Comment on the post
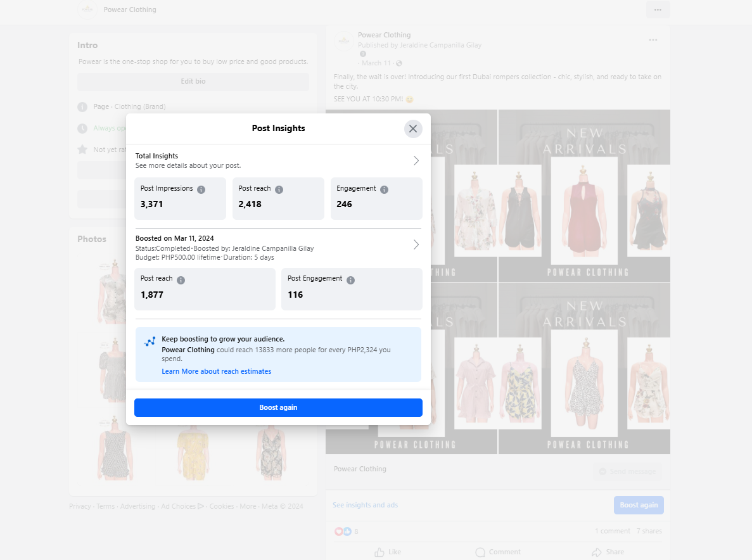 pyautogui.click(x=498, y=552)
